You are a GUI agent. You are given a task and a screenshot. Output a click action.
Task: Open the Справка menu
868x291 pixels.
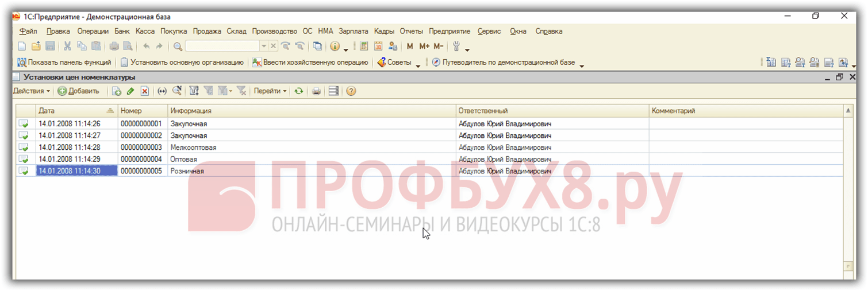tap(549, 31)
